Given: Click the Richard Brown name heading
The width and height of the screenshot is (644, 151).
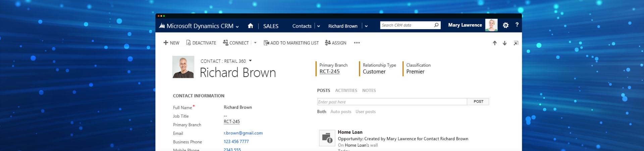Looking at the screenshot, I should 238,73.
